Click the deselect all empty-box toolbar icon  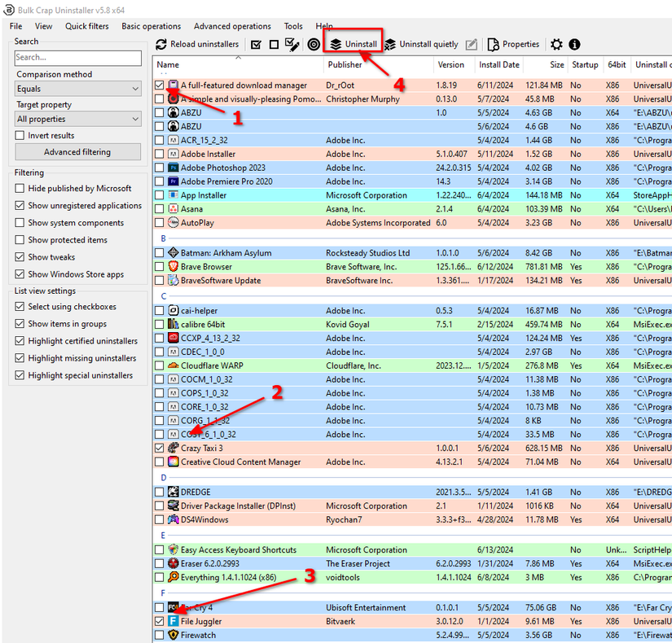point(275,45)
